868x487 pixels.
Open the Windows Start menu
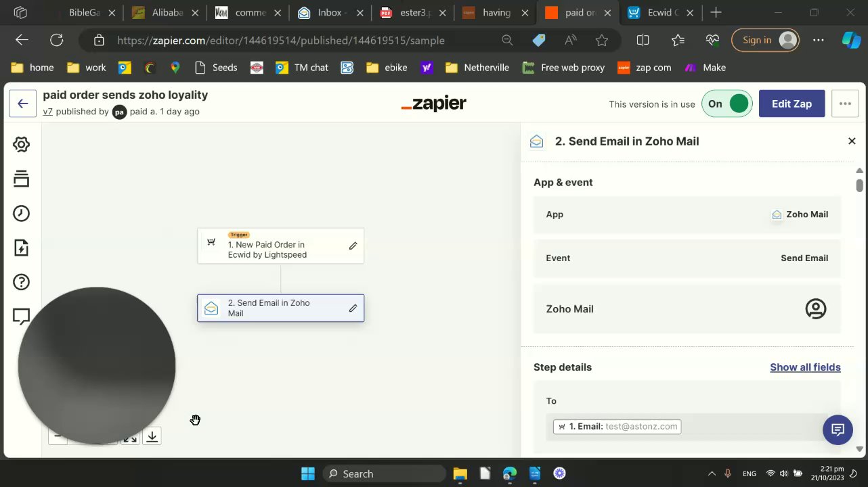tap(307, 473)
